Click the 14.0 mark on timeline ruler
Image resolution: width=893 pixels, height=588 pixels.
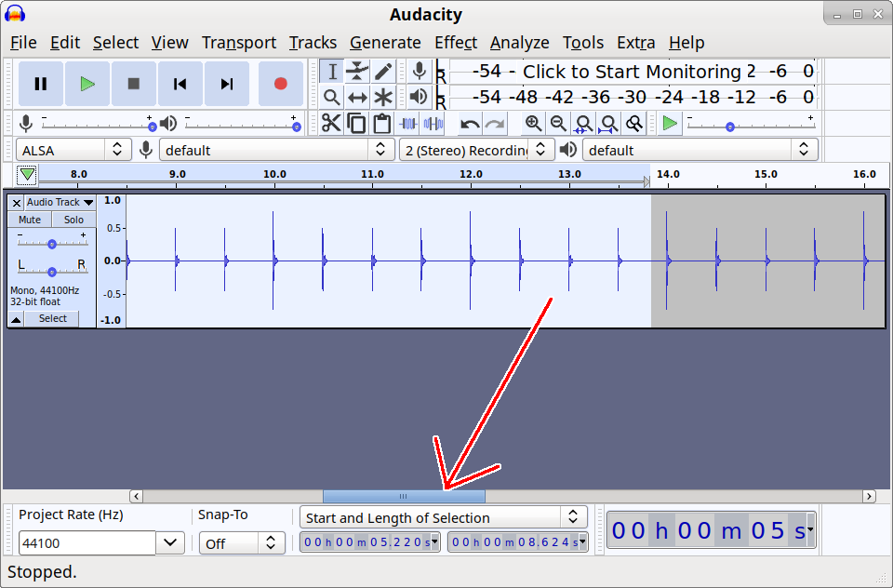coord(668,174)
